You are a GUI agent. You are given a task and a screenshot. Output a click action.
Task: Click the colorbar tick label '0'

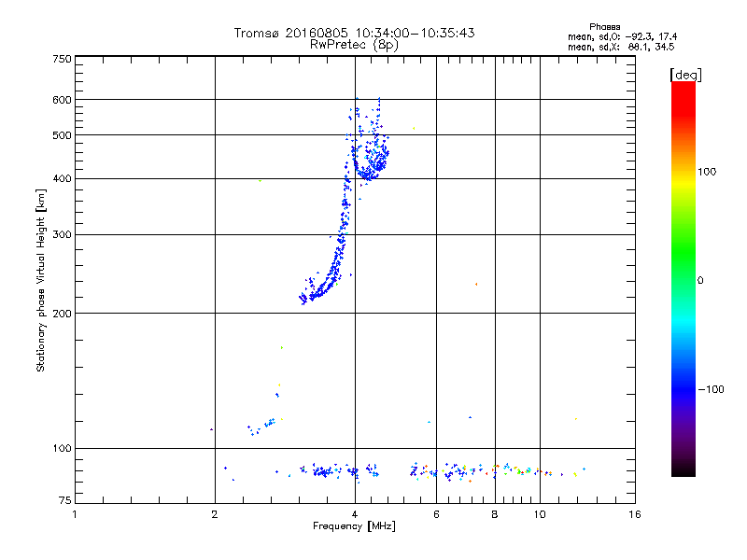[700, 280]
